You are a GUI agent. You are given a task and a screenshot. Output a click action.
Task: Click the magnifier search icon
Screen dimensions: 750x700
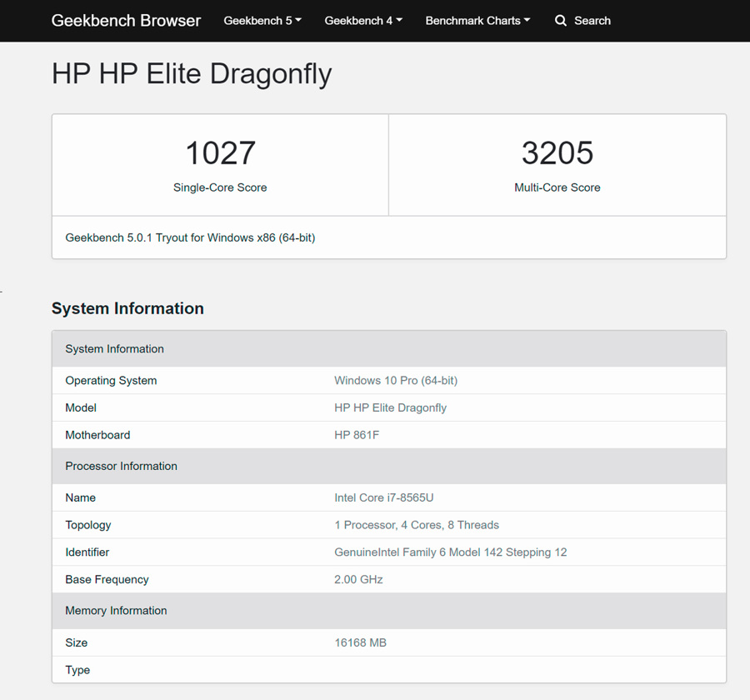561,21
